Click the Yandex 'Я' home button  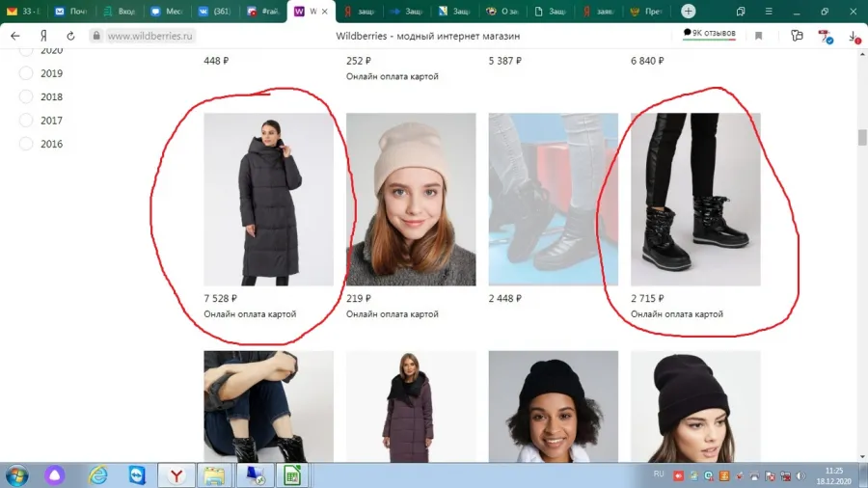click(43, 36)
